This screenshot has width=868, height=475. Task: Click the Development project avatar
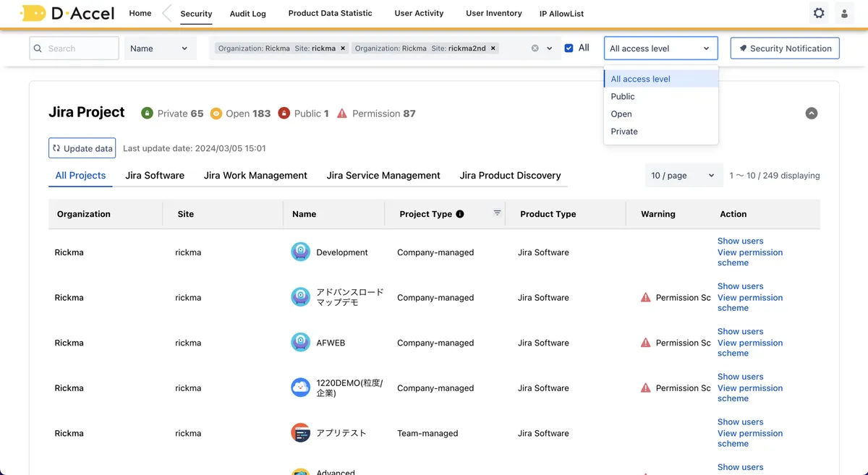click(x=300, y=252)
